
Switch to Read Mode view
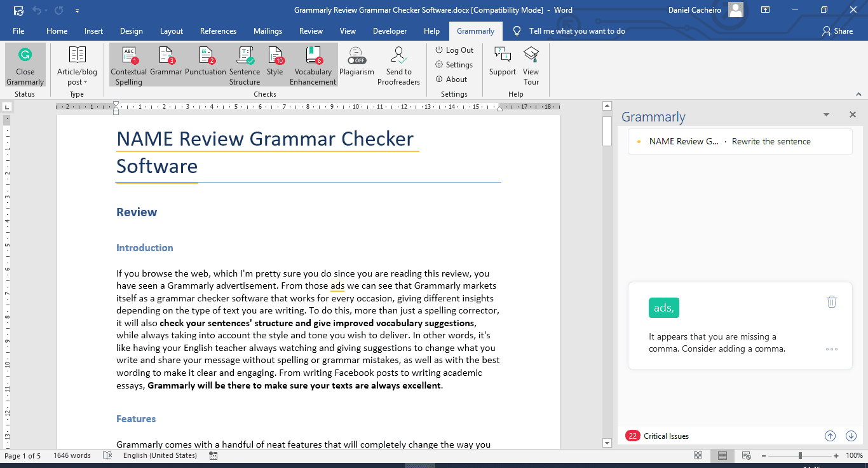[x=698, y=455]
